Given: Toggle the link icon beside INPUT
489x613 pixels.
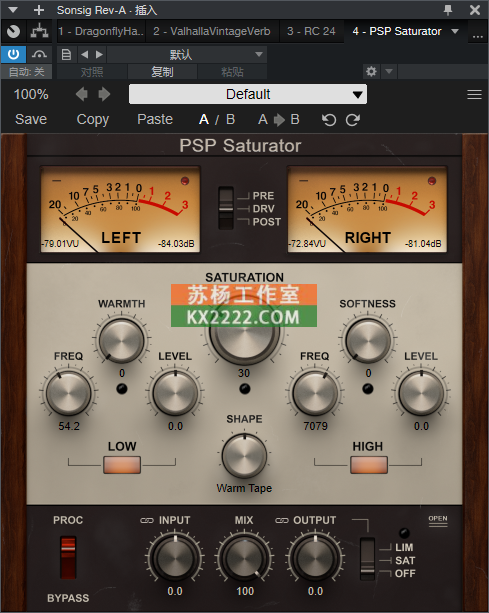Looking at the screenshot, I should (x=147, y=520).
